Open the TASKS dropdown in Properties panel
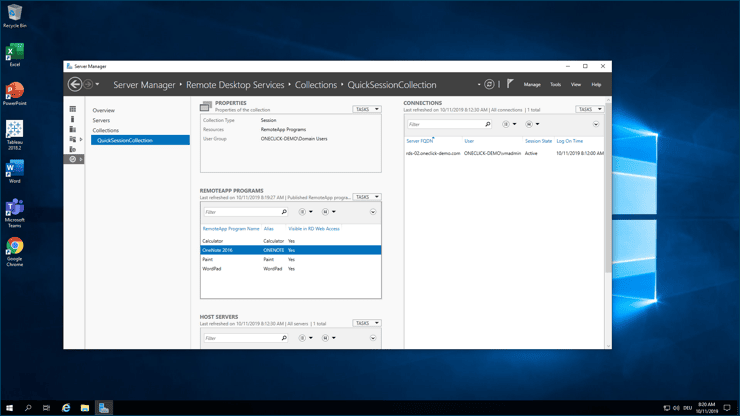Image resolution: width=740 pixels, height=416 pixels. (366, 109)
